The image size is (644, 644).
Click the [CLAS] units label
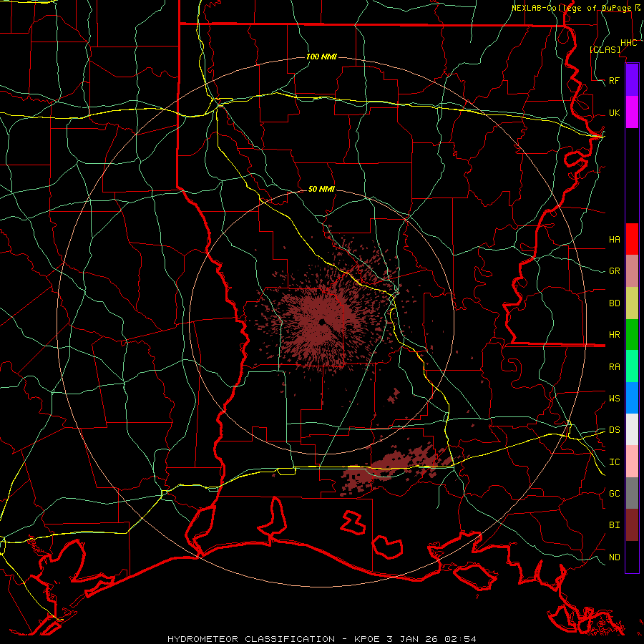coord(605,49)
